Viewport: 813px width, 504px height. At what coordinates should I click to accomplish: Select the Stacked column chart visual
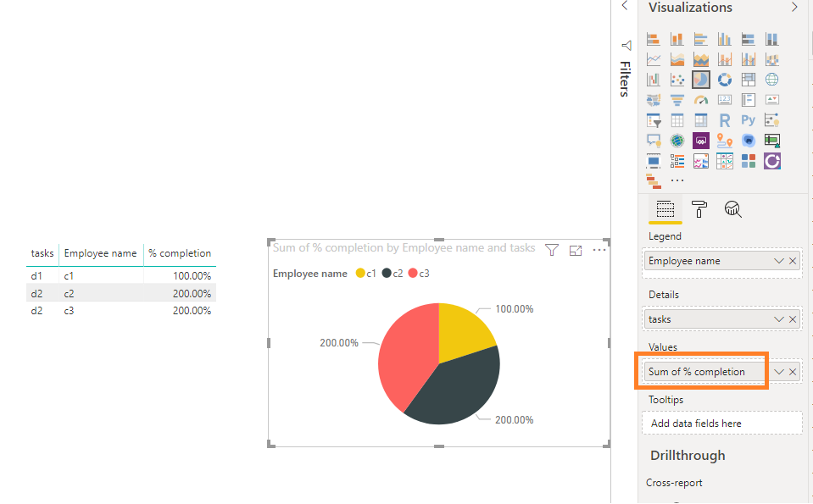[x=677, y=39]
